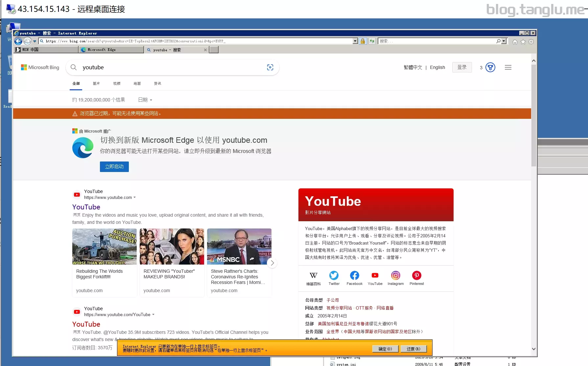
Task: Click the Twitter icon in YouTube panel
Action: click(x=334, y=275)
